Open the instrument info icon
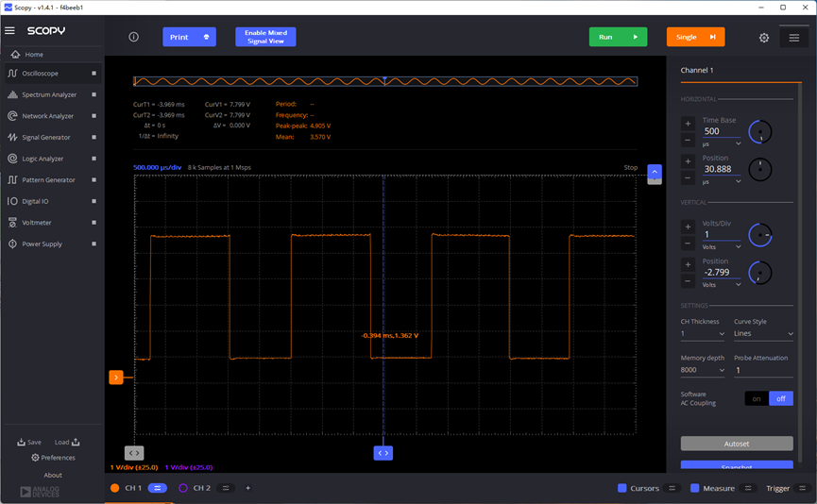Image resolution: width=817 pixels, height=504 pixels. [x=134, y=37]
